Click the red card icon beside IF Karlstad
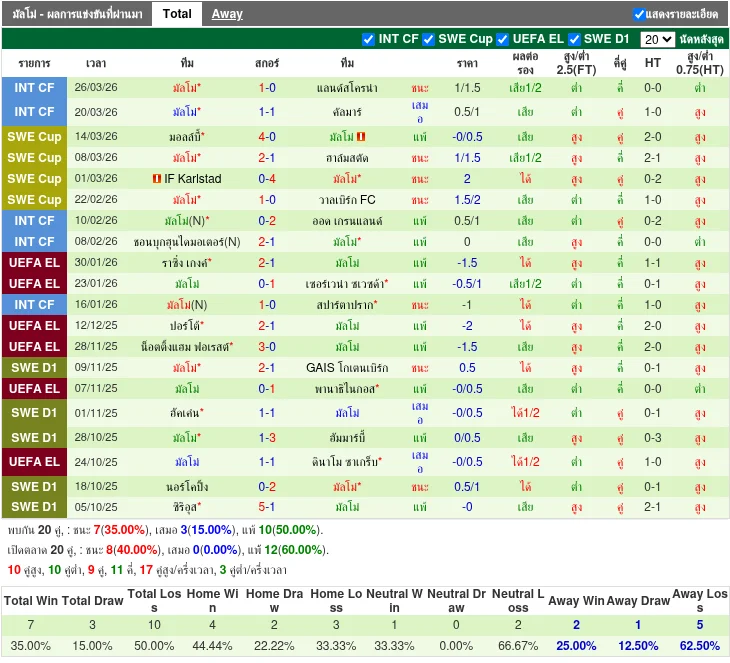The width and height of the screenshot is (730, 663). click(x=156, y=179)
